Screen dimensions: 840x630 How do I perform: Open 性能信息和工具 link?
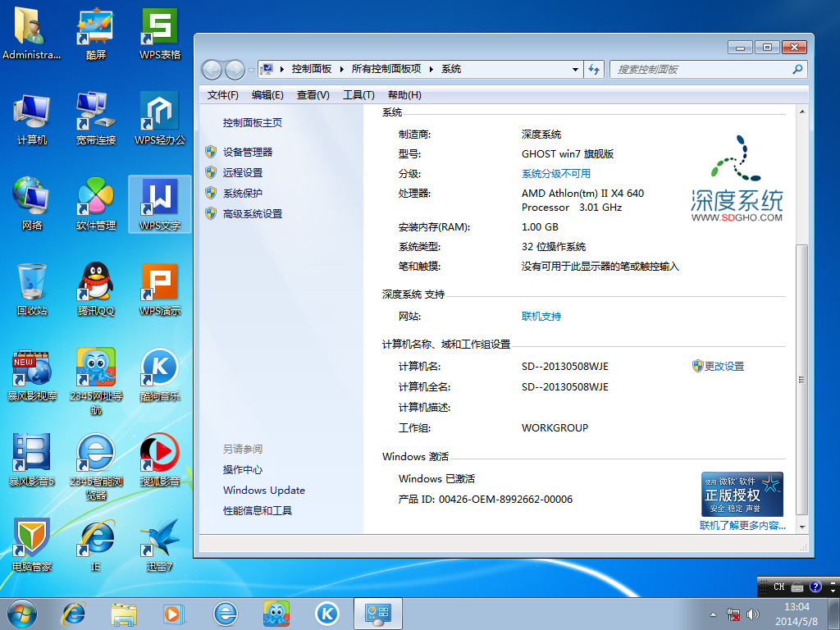258,510
